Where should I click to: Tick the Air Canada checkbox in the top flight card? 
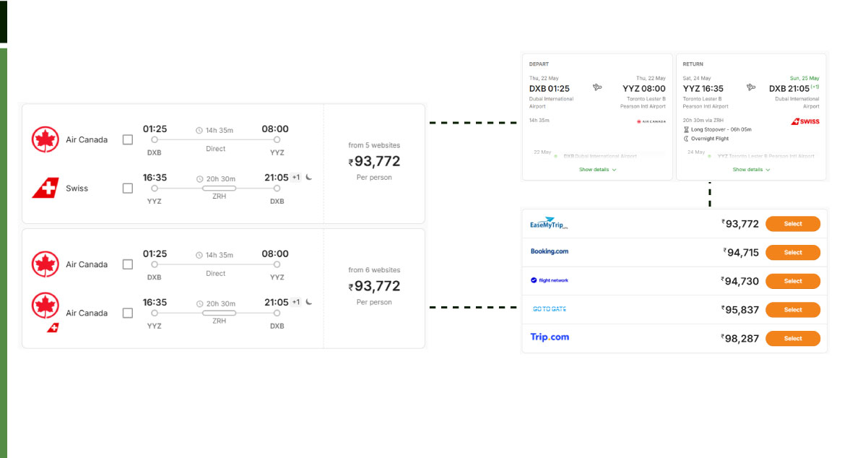point(128,139)
